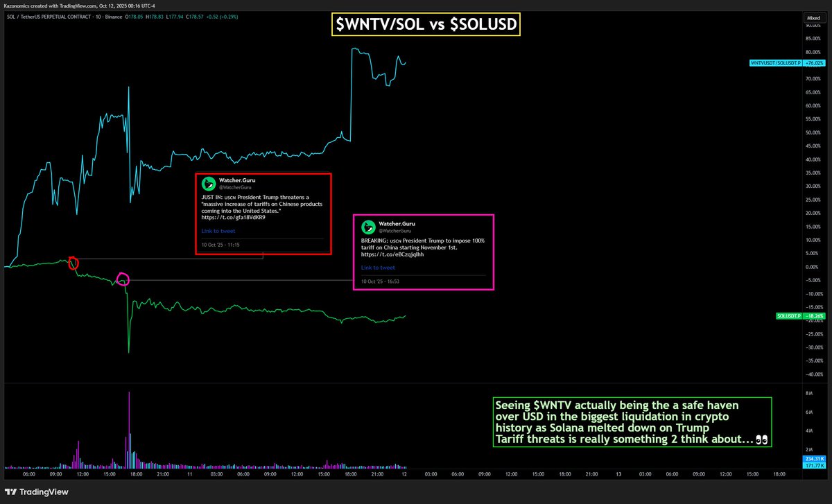Click the red circle marker on SOL line
Viewport: 832px width, 504px height.
(x=73, y=263)
